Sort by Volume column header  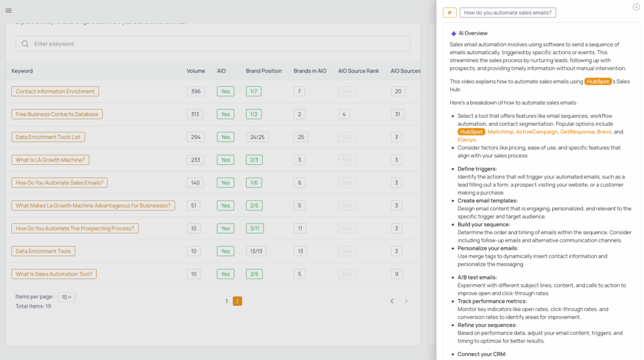[x=196, y=71]
